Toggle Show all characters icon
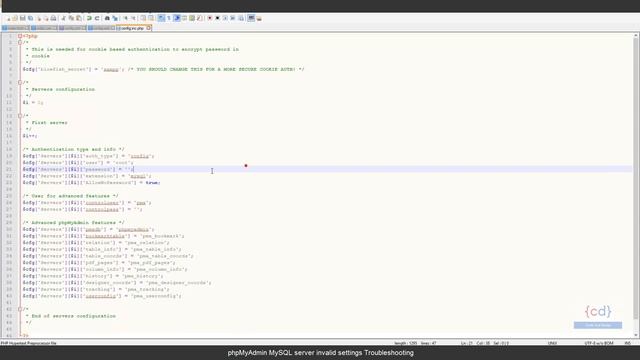The width and height of the screenshot is (640, 360). coord(169,18)
